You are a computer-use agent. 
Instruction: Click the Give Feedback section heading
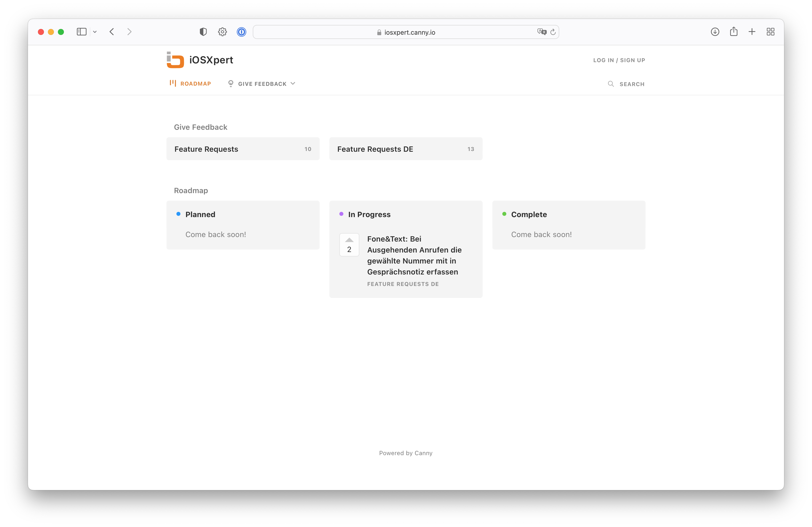[201, 127]
